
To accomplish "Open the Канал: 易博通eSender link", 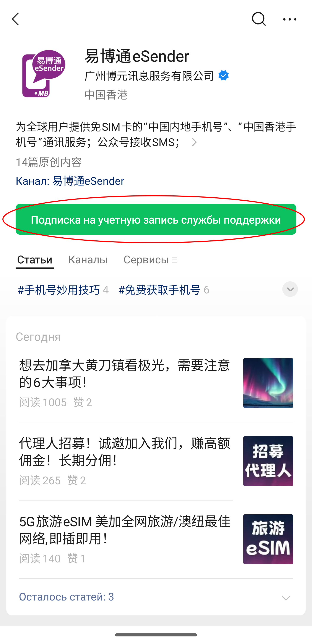I will coord(70,181).
